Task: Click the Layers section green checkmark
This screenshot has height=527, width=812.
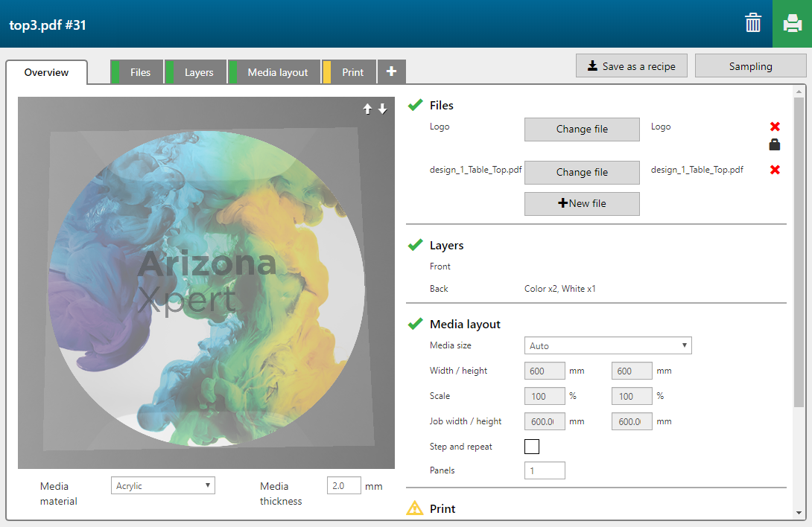Action: (x=416, y=245)
